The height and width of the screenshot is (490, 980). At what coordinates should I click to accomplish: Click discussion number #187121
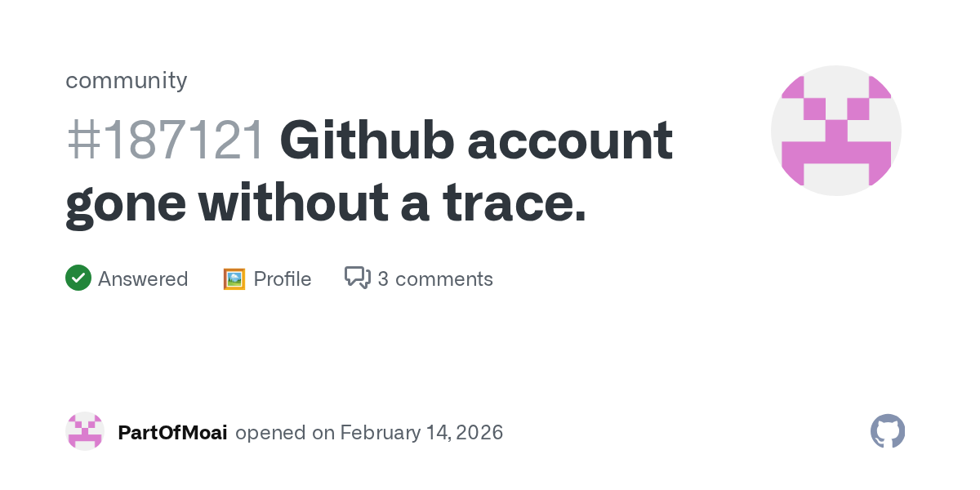pos(166,140)
